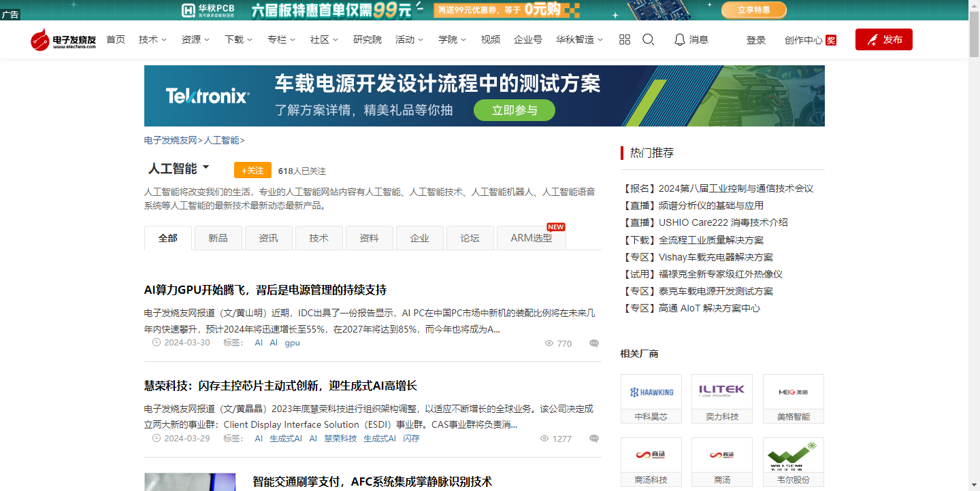Image resolution: width=980 pixels, height=491 pixels.
Task: Open article AI算力GPU开始腾飞
Action: [265, 290]
